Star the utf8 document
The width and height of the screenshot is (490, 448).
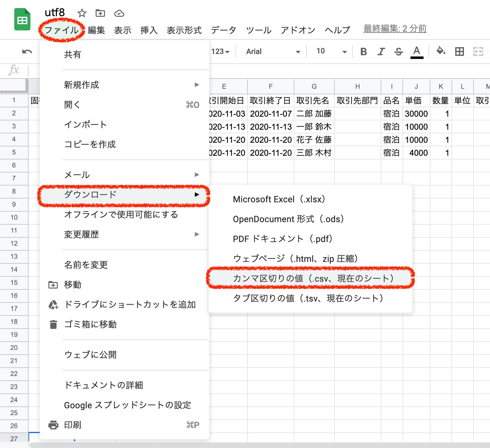point(82,13)
